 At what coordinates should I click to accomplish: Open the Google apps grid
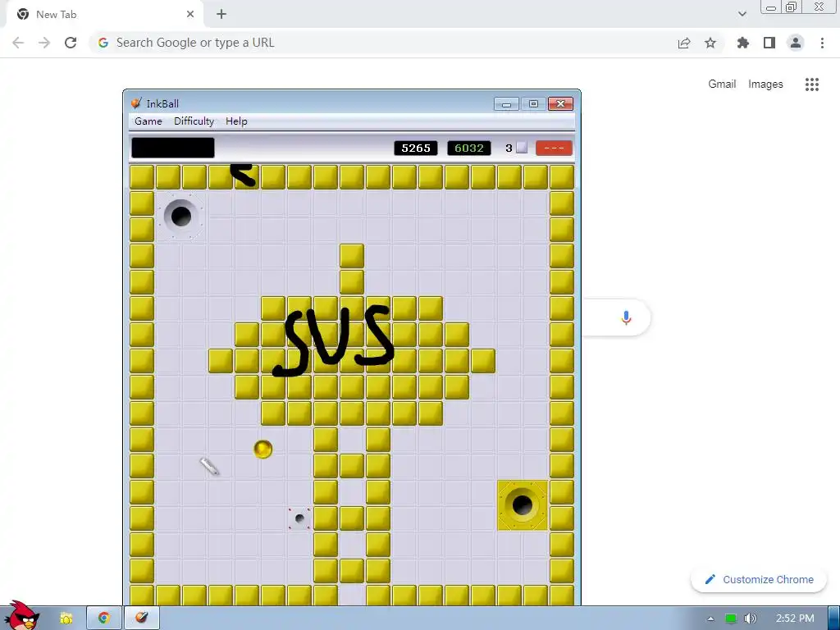coord(812,84)
